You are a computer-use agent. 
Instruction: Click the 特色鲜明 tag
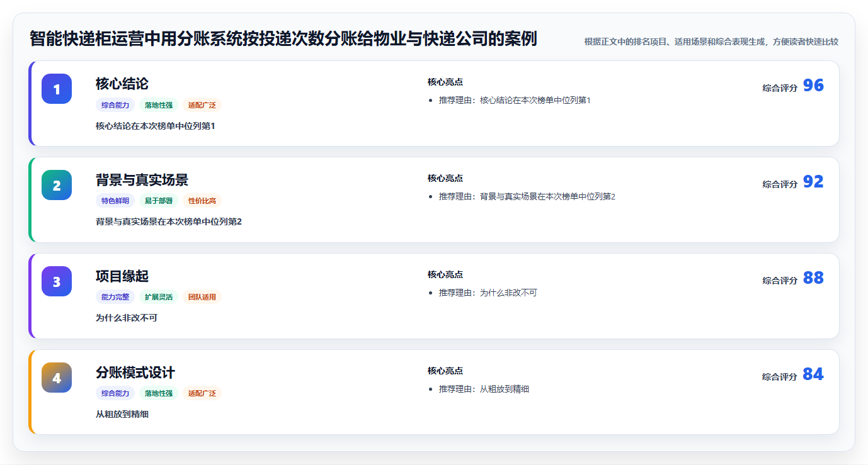115,201
